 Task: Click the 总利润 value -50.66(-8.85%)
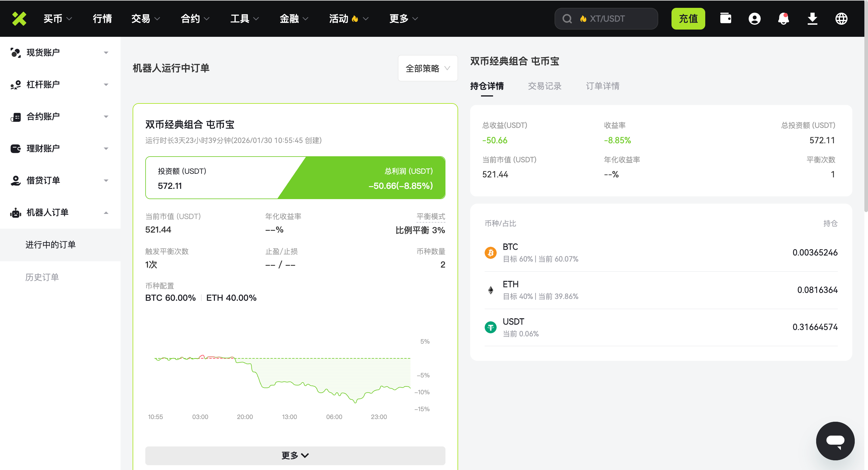coord(401,186)
